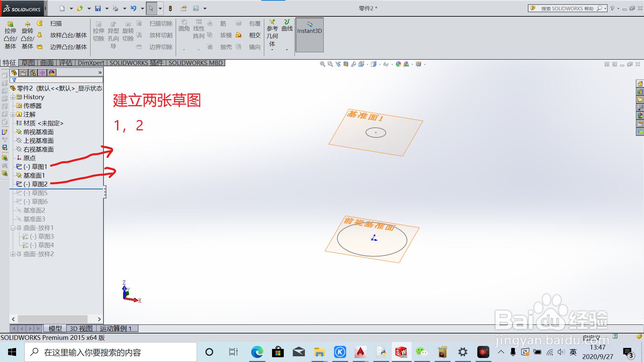This screenshot has height=362, width=644.
Task: Open the PropertyManager tab
Action: click(x=23, y=73)
